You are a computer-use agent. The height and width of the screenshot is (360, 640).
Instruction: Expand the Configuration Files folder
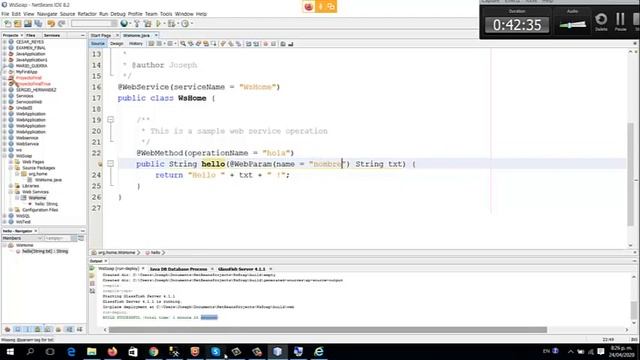pyautogui.click(x=11, y=210)
